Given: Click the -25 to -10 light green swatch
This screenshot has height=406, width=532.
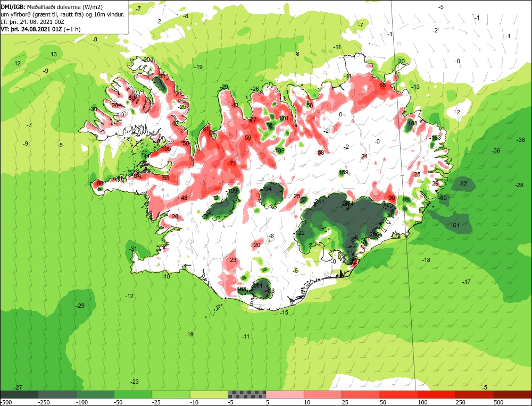Looking at the screenshot, I should 171,394.
